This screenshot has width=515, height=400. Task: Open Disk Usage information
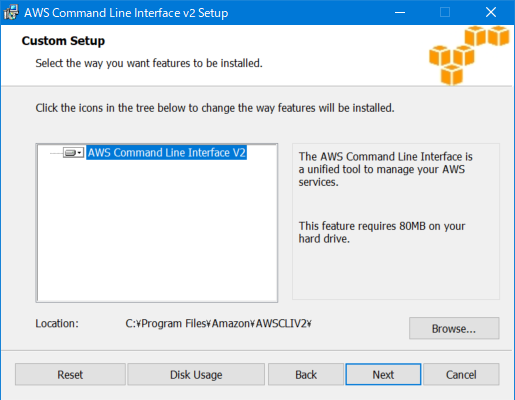click(x=196, y=374)
